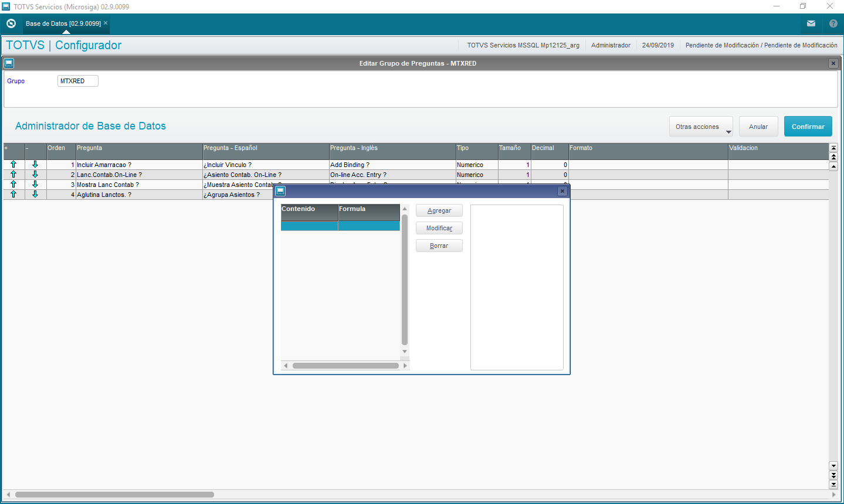This screenshot has width=844, height=504.
Task: Click the main horizontal scrollbar thumb
Action: click(x=114, y=495)
